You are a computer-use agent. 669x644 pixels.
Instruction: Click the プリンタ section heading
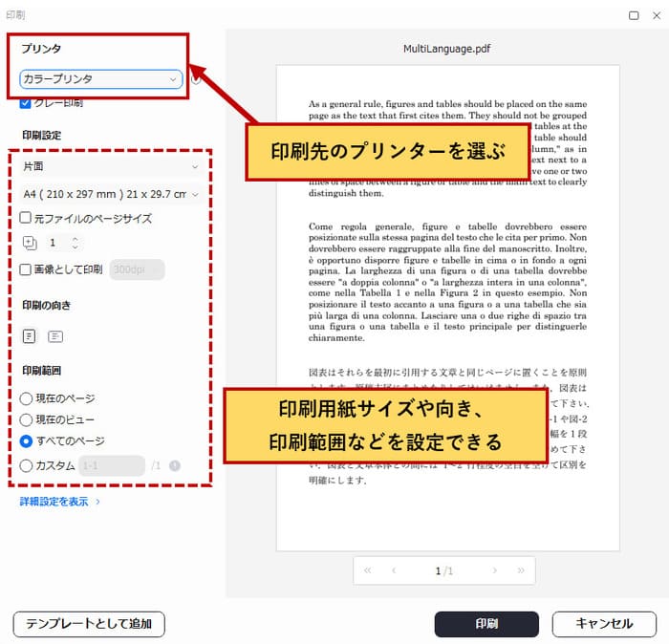pos(41,49)
